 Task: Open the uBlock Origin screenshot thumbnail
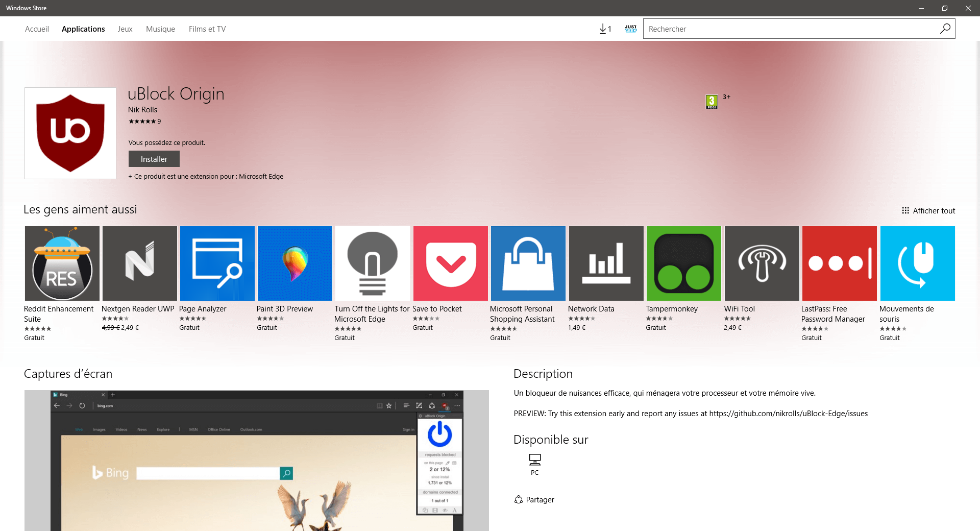257,461
